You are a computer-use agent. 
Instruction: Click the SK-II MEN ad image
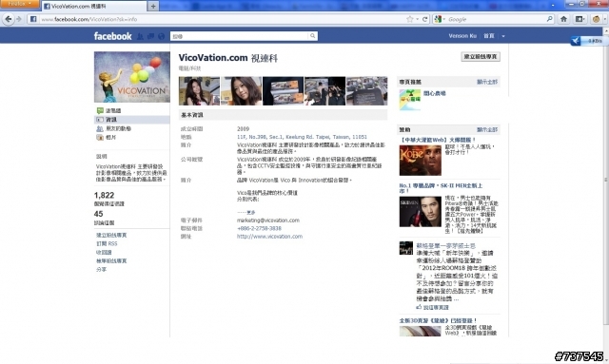click(x=421, y=212)
